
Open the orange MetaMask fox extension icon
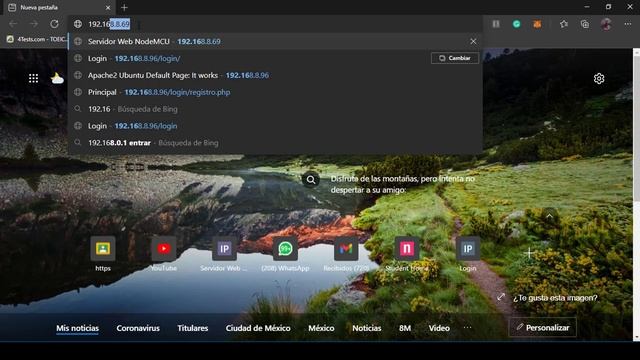point(537,24)
